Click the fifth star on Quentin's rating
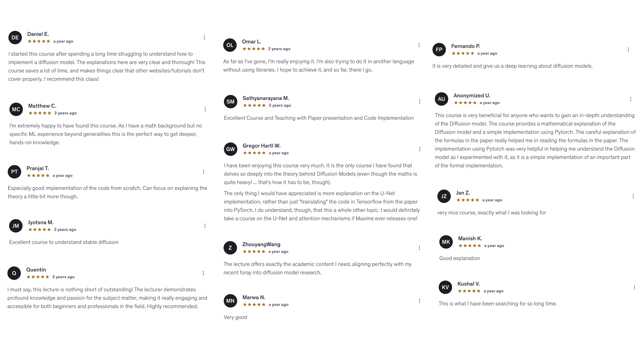 click(47, 277)
